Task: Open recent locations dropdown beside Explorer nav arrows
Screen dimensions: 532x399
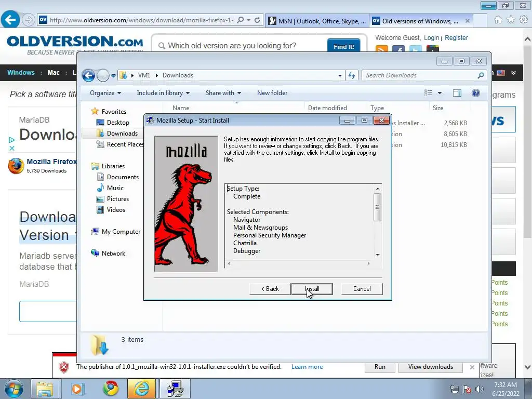Action: pos(114,76)
